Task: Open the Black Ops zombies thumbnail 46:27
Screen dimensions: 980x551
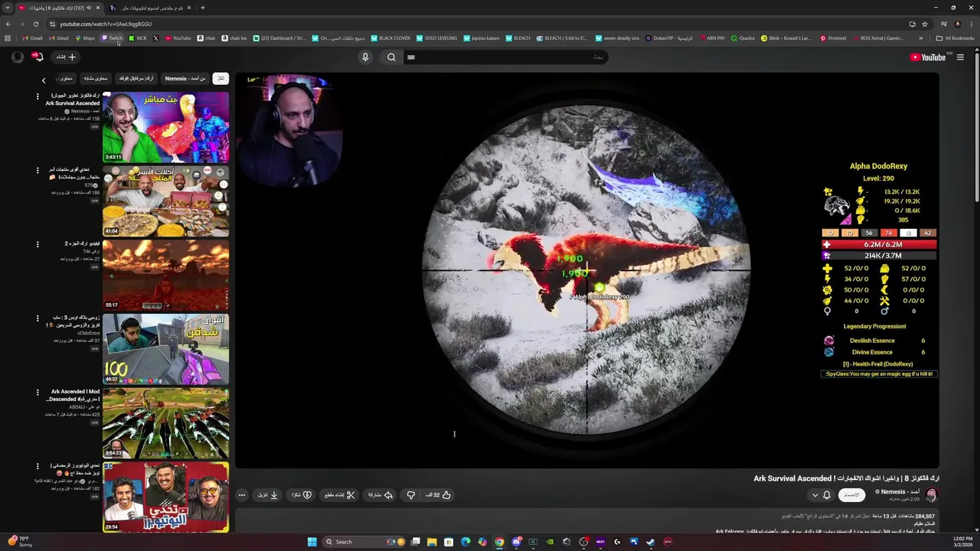Action: 166,350
